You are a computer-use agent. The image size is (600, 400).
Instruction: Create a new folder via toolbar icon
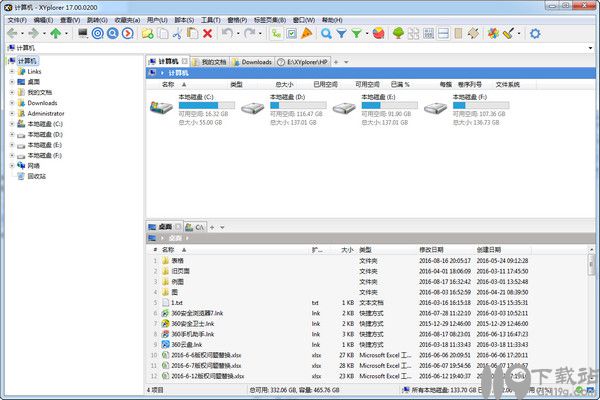(x=148, y=34)
